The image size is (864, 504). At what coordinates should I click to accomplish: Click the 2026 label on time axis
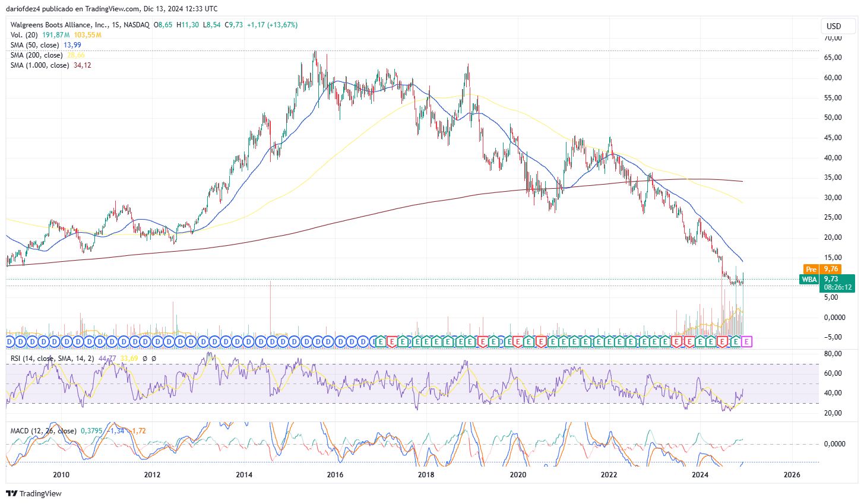point(792,474)
